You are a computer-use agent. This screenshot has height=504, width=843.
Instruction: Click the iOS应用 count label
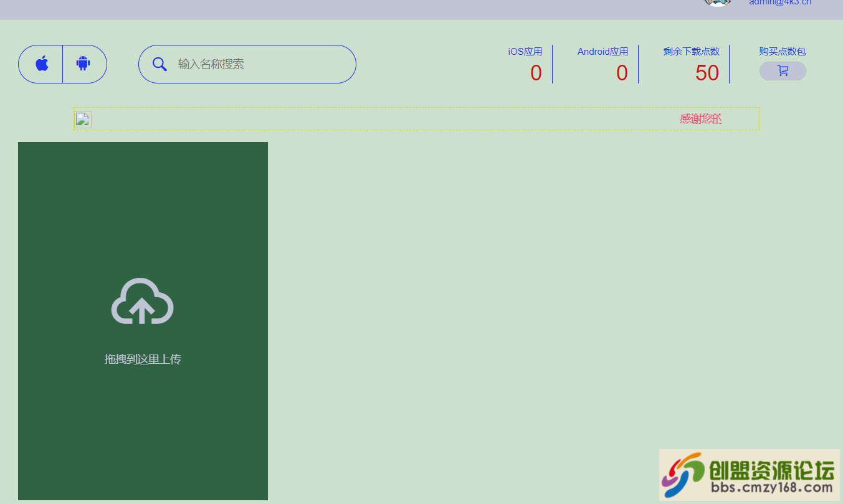(x=525, y=52)
